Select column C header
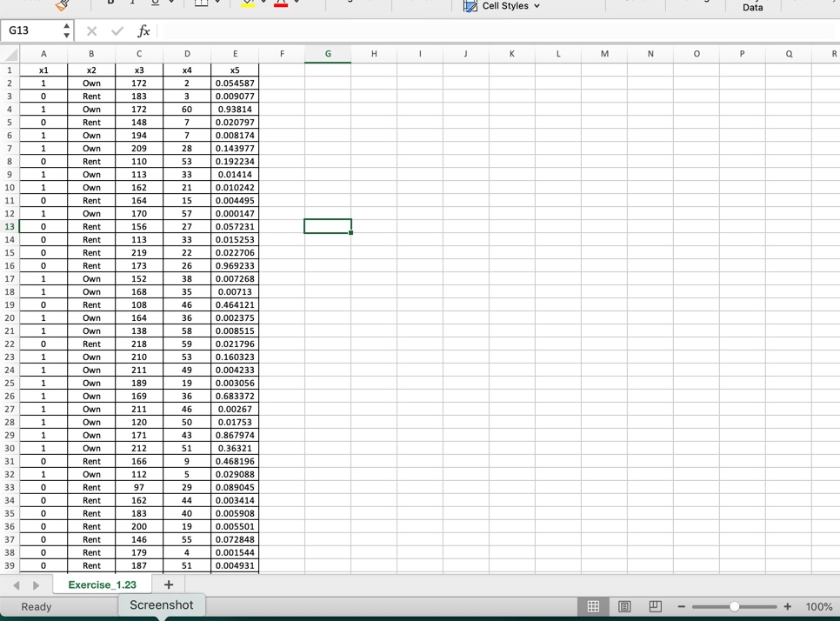840x621 pixels. click(x=139, y=54)
